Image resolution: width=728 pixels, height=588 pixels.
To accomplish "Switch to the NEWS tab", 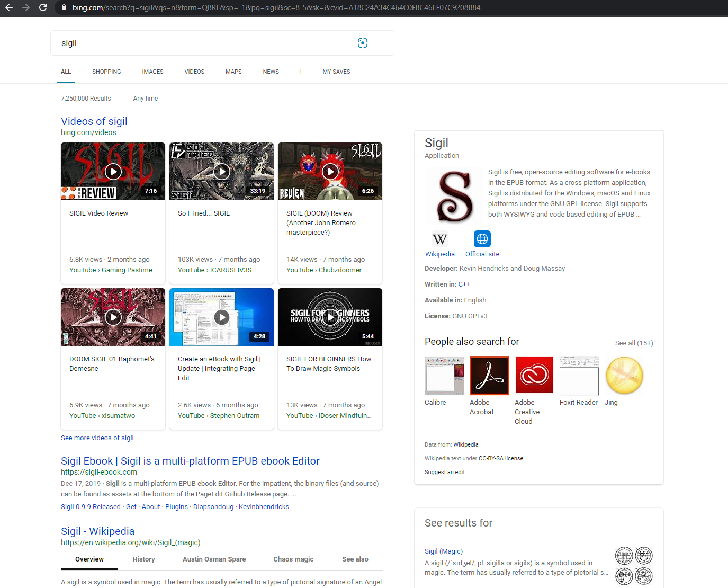I will pos(271,72).
